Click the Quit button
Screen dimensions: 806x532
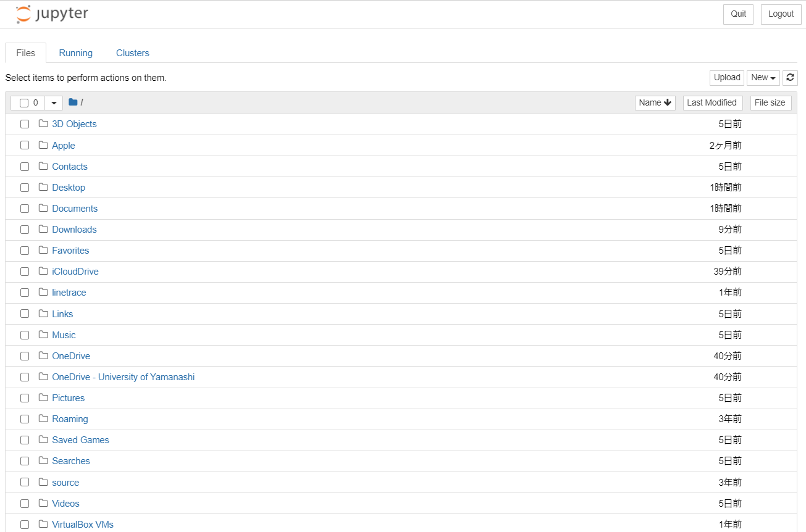pyautogui.click(x=738, y=14)
